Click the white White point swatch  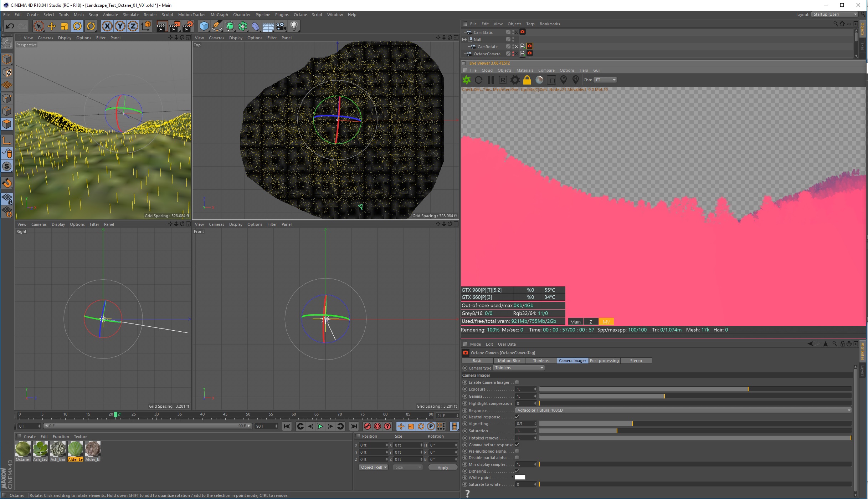click(x=520, y=478)
